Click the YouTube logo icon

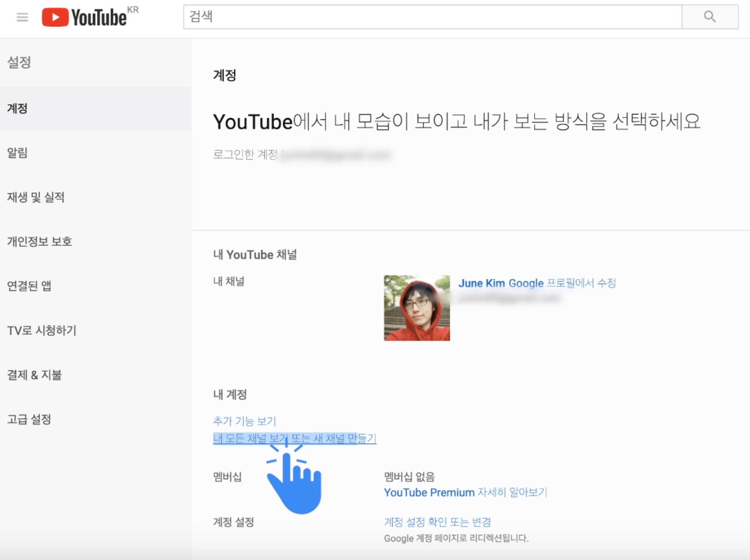click(55, 17)
